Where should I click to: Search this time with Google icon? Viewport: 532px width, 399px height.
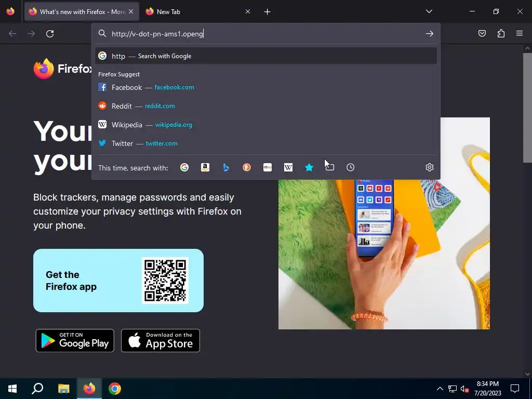[184, 167]
